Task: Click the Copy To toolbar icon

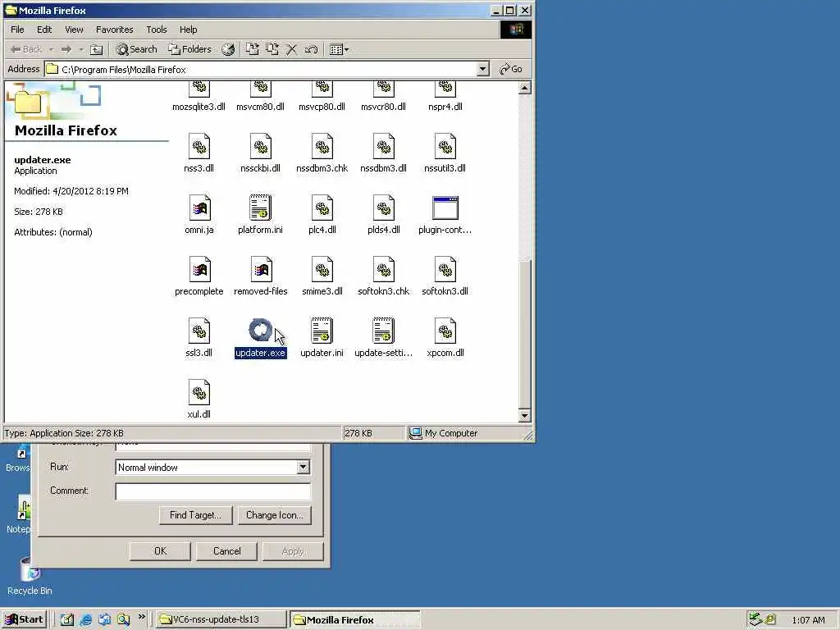Action: click(272, 49)
